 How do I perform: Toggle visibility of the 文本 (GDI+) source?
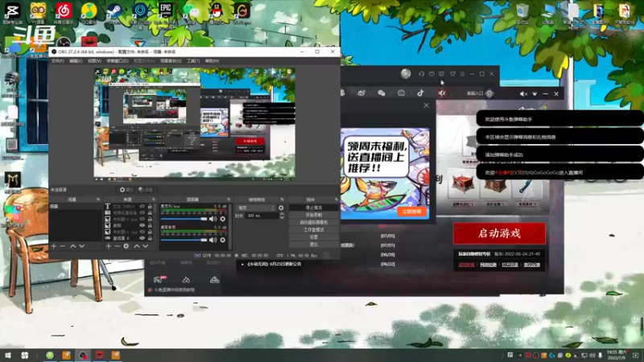pos(142,207)
